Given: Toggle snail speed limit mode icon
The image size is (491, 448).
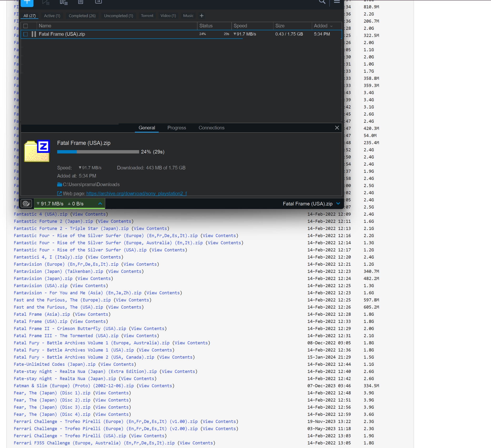Looking at the screenshot, I should pos(26,204).
